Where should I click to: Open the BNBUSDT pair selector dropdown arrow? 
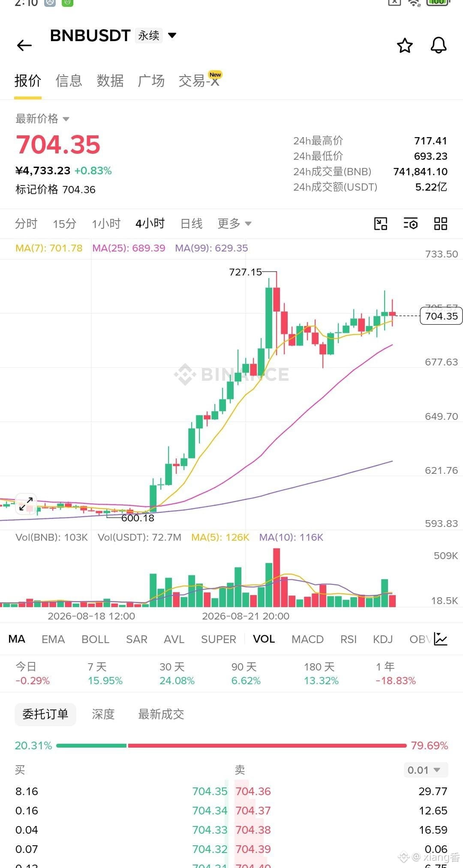point(172,35)
